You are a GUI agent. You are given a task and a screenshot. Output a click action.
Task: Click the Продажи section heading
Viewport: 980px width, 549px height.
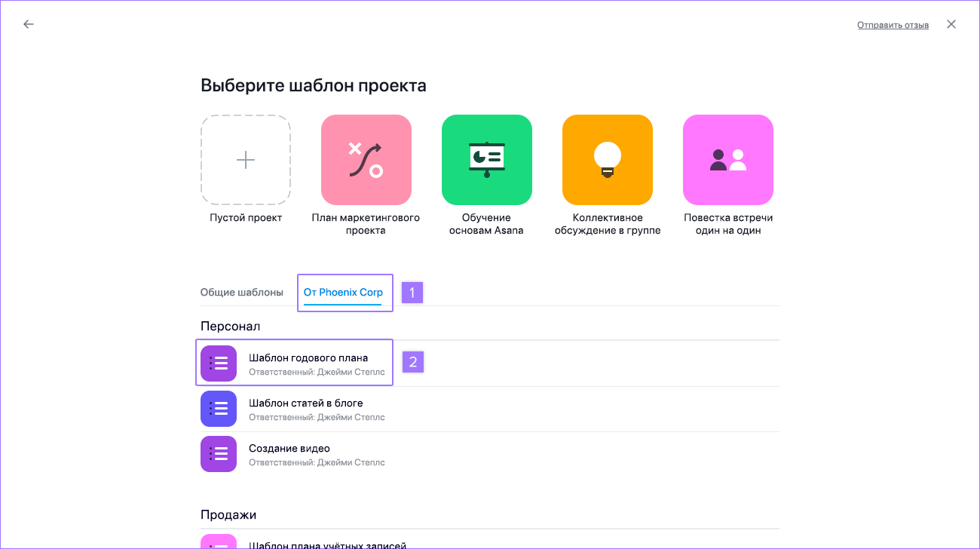click(x=228, y=515)
